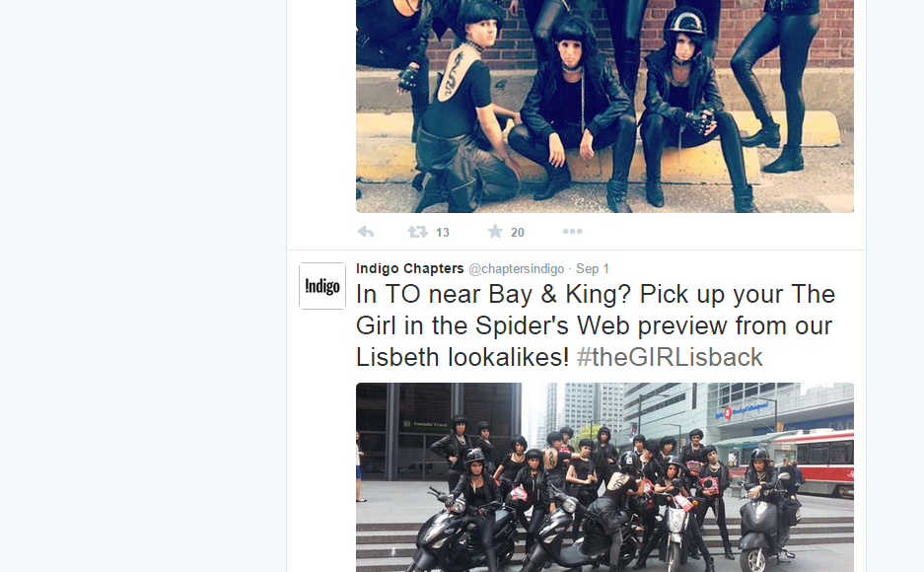Click the Indigo profile avatar
Viewport: 924px width, 572px height.
tap(322, 286)
